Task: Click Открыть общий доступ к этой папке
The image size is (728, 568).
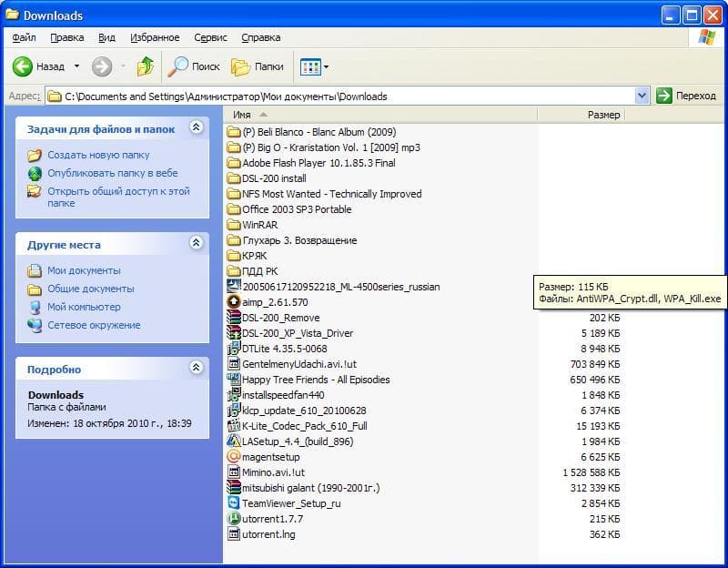Action: (118, 197)
